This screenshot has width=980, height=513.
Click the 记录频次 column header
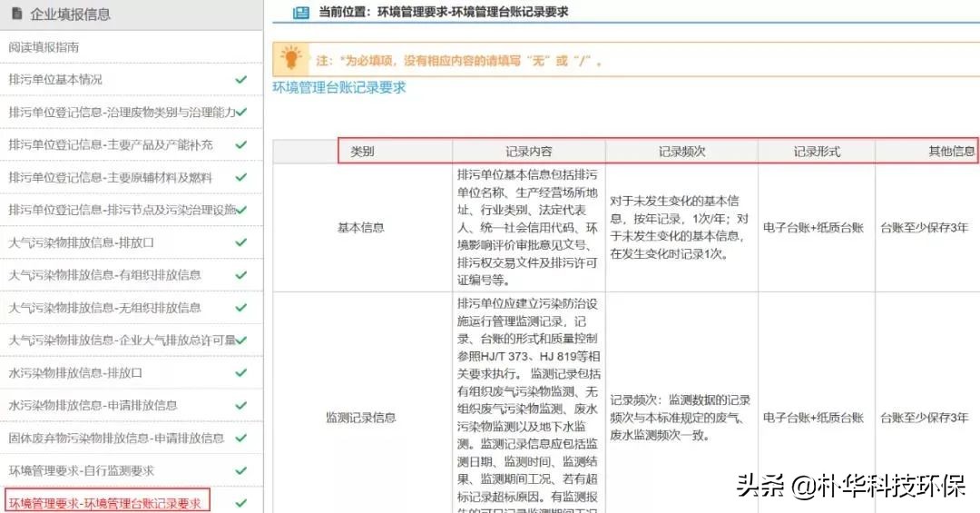click(681, 152)
